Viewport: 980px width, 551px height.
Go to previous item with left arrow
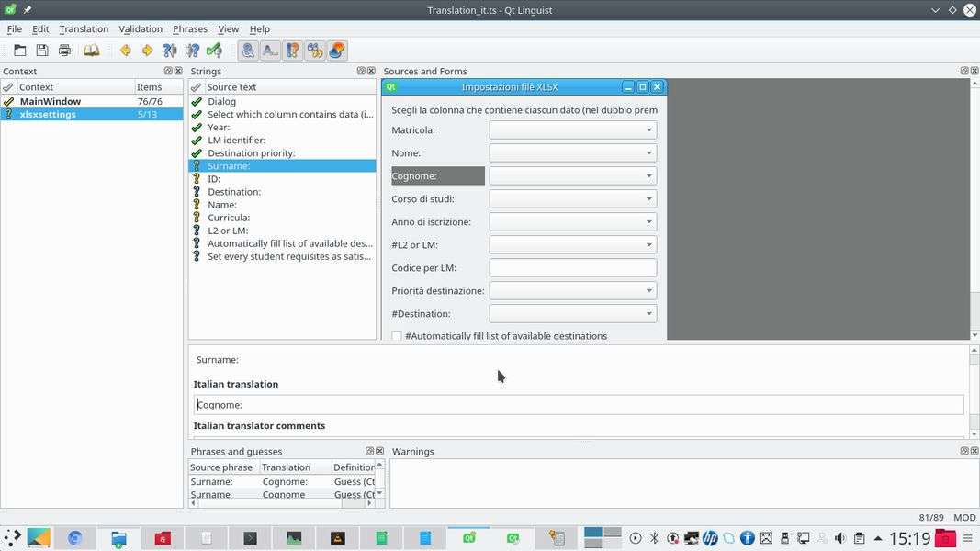point(125,51)
